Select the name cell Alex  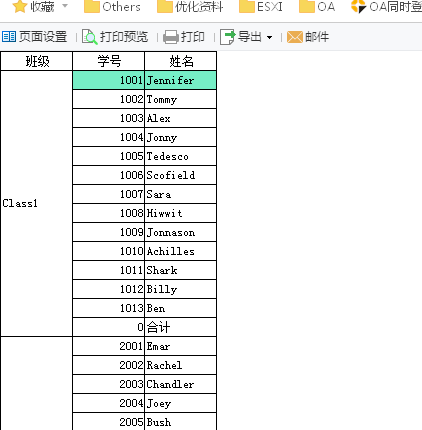(x=181, y=118)
